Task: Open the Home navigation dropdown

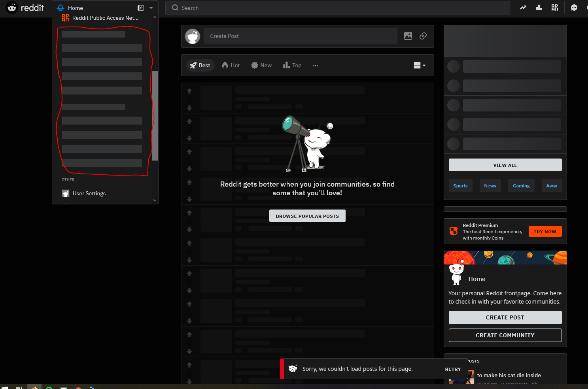Action: 105,8
